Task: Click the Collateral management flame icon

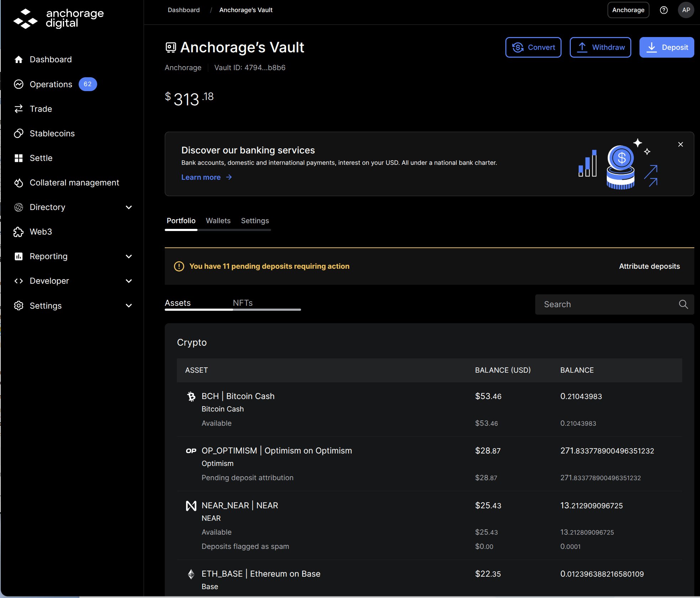Action: click(x=19, y=183)
